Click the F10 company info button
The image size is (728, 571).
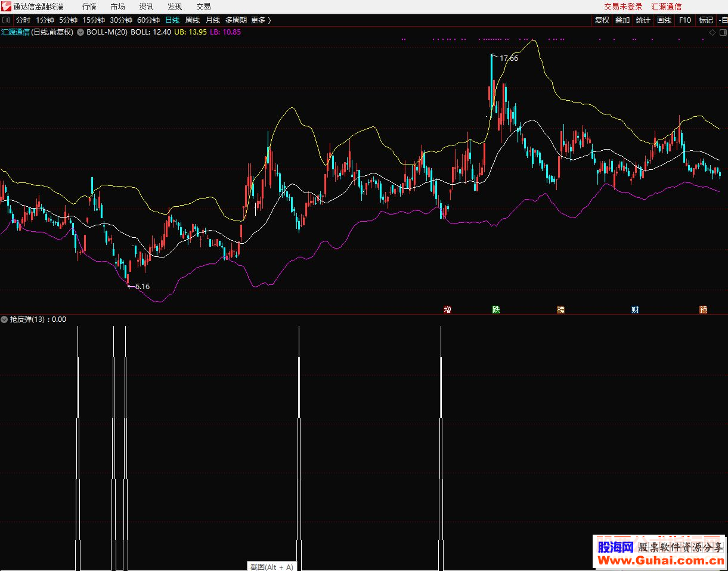[685, 20]
